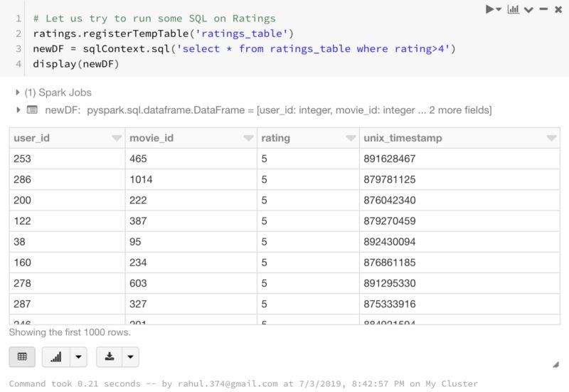Run the cell with the play icon

pyautogui.click(x=490, y=9)
